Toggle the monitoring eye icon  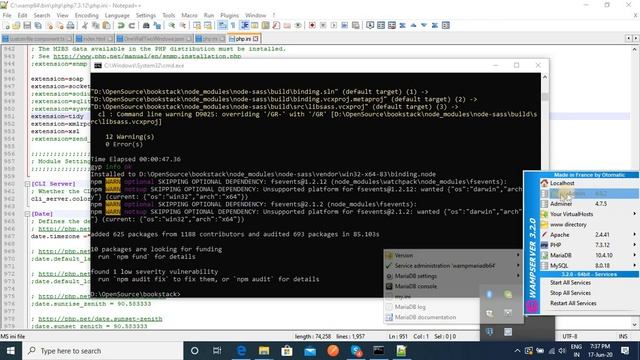pyautogui.click(x=298, y=25)
